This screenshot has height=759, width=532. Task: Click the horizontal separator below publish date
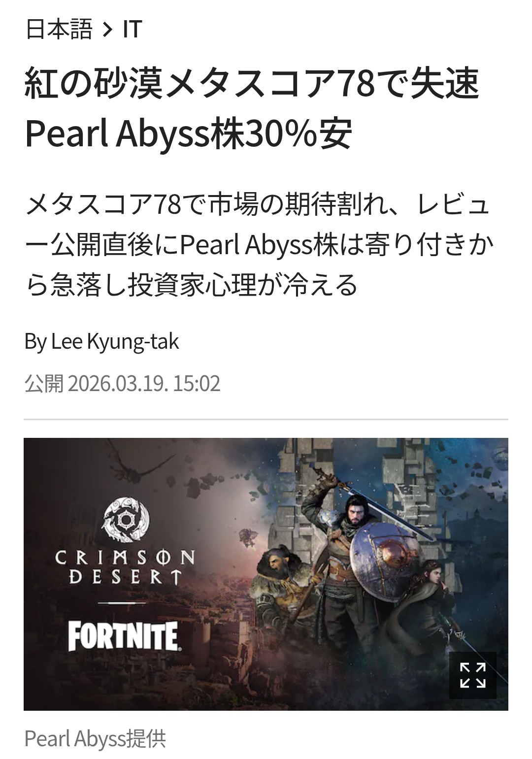pyautogui.click(x=266, y=419)
